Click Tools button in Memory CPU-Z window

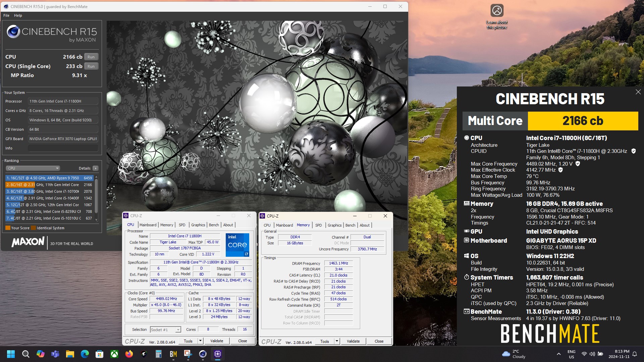[325, 341]
